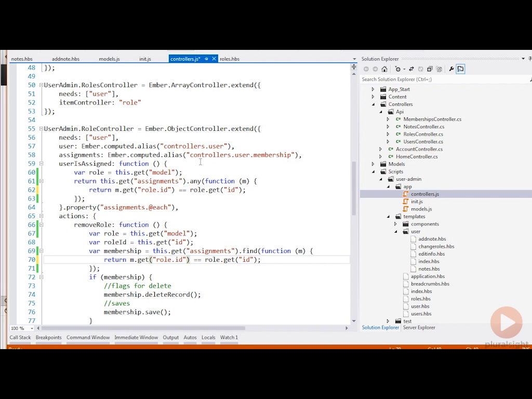
Task: Toggle Sync with Active Document
Action: click(411, 69)
